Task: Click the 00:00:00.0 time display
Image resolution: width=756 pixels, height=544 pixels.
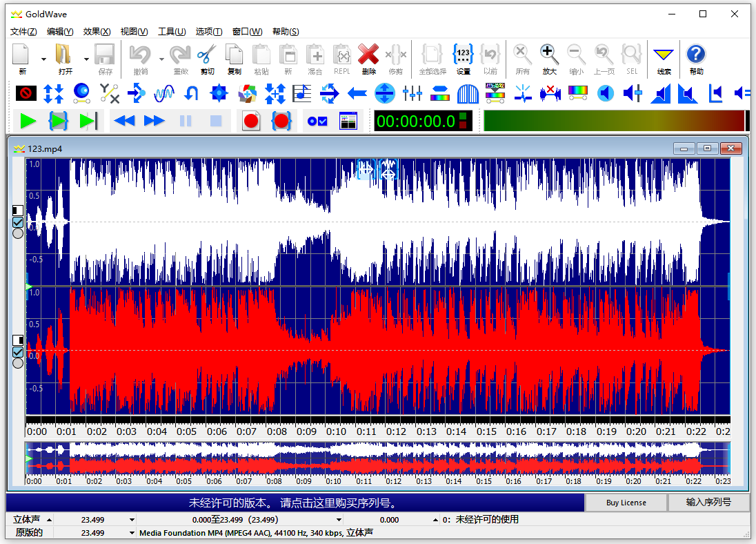Action: point(416,121)
